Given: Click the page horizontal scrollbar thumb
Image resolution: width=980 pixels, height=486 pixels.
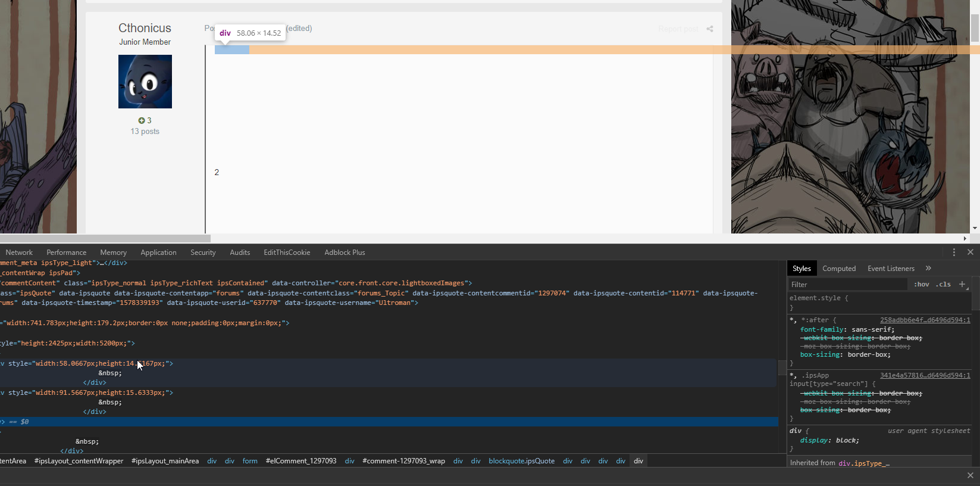Looking at the screenshot, I should tap(105, 238).
